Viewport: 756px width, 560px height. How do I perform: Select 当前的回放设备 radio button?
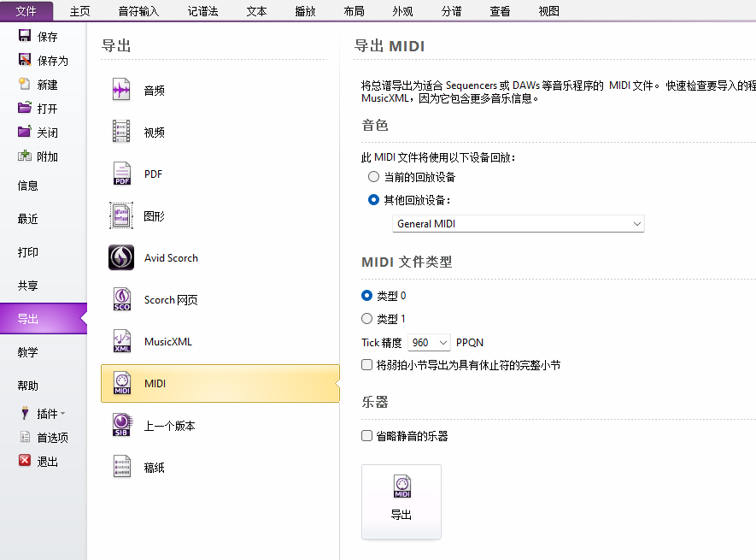click(373, 177)
